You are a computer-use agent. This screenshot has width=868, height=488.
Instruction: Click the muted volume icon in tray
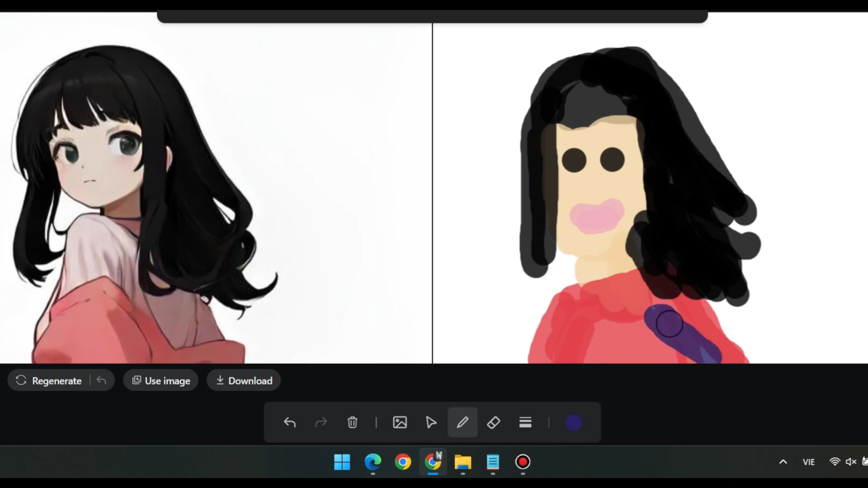(851, 462)
